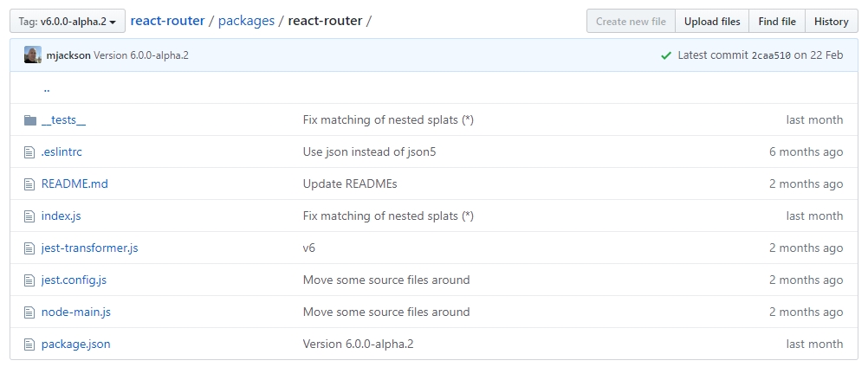Open the commit History
Screen dimensions: 868x367
[x=831, y=22]
